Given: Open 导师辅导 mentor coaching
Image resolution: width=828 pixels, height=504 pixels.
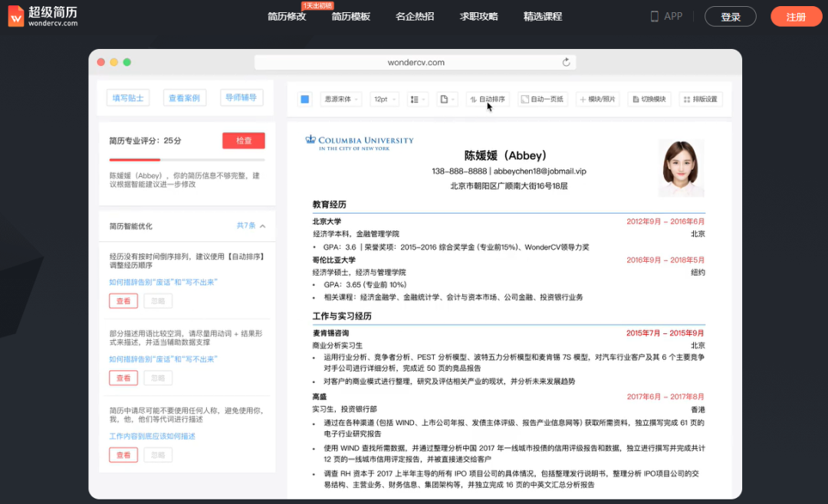Looking at the screenshot, I should [x=241, y=97].
